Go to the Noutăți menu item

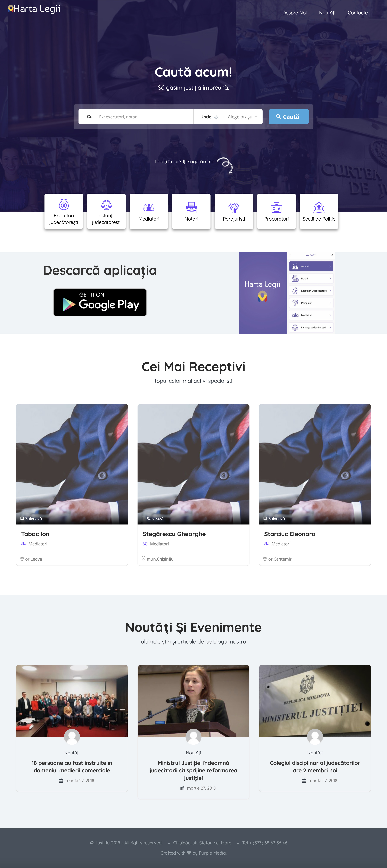(x=327, y=13)
